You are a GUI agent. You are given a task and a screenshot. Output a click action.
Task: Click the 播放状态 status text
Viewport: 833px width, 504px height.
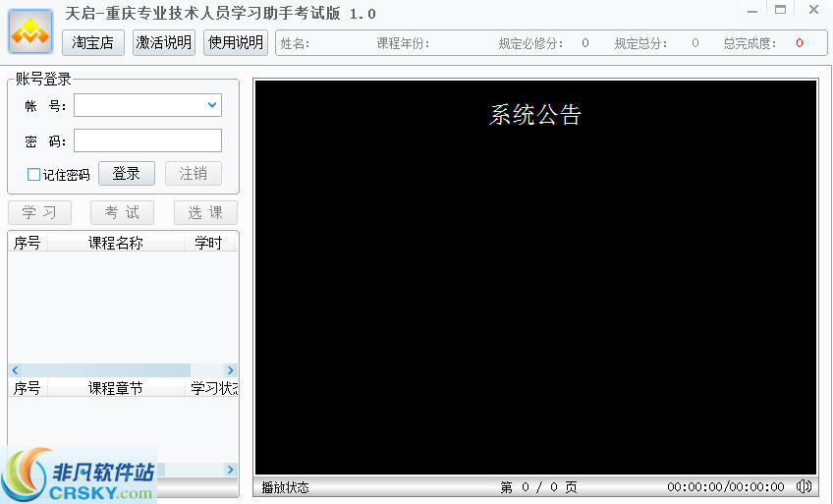285,486
